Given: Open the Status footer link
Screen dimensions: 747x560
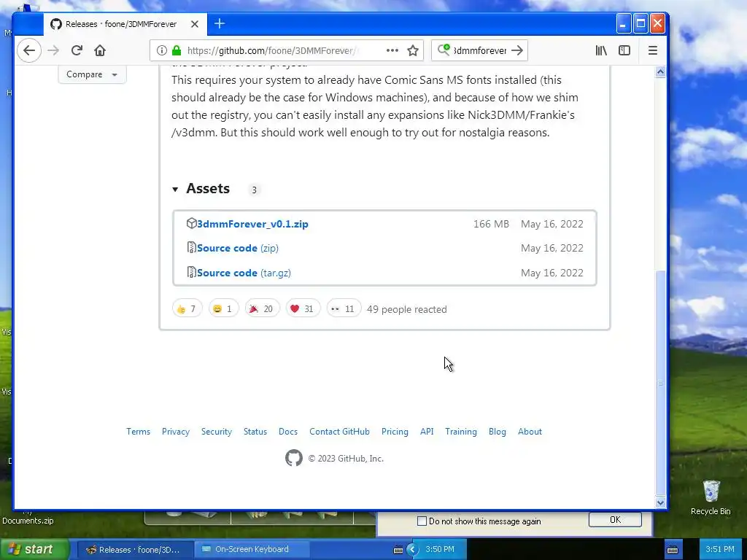Looking at the screenshot, I should [255, 432].
